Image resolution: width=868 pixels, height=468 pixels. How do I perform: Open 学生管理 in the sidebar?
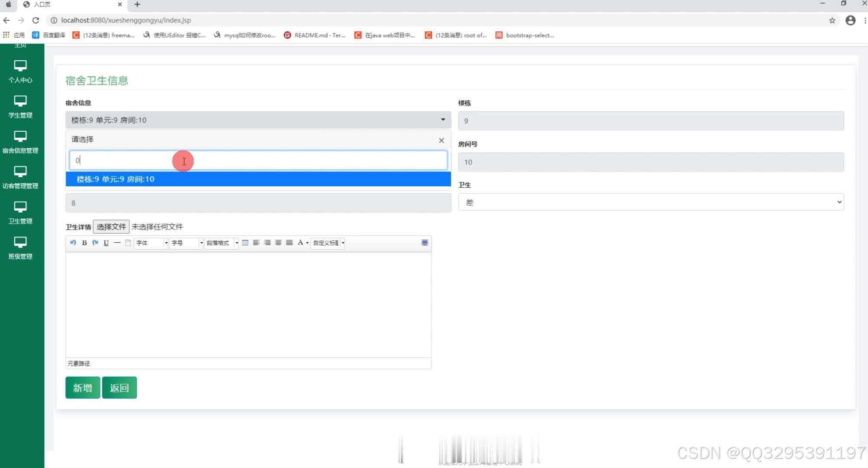20,107
